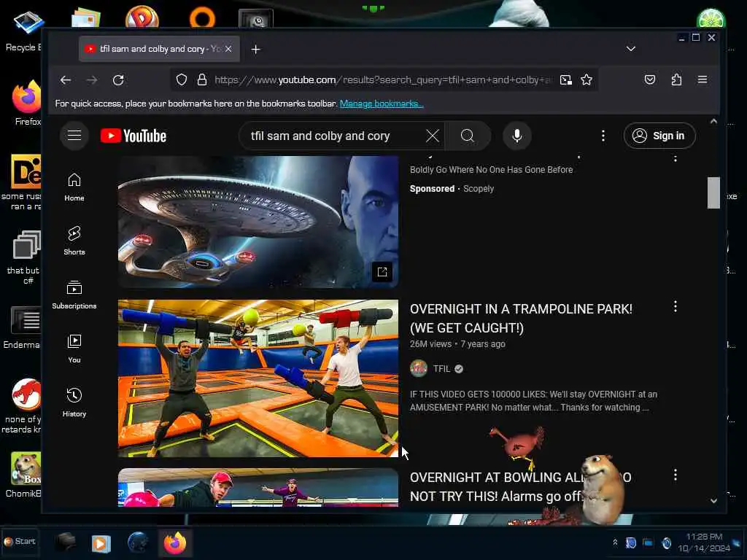Click the Firefox address bar URL
The image size is (747, 560).
tap(382, 80)
